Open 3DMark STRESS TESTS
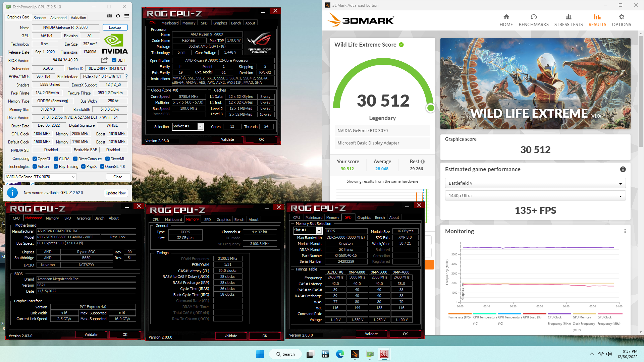Screen dimensions: 644x362 tap(569, 20)
